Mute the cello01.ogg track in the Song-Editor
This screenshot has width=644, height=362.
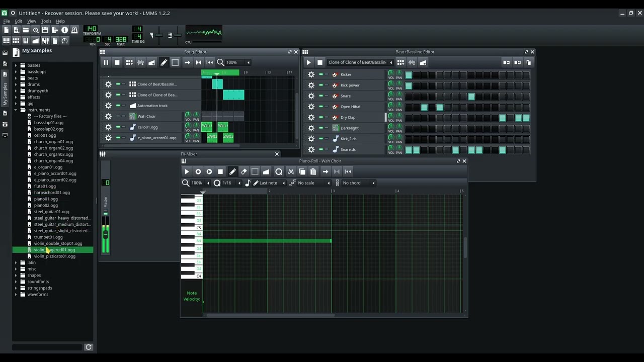click(118, 127)
